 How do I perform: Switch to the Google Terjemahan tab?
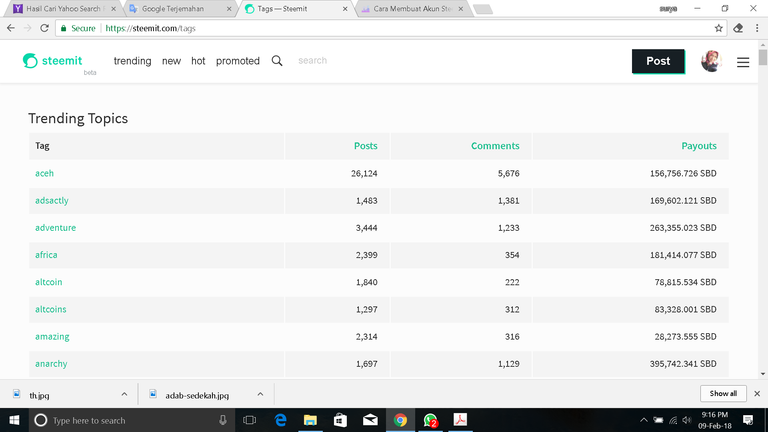click(x=180, y=9)
